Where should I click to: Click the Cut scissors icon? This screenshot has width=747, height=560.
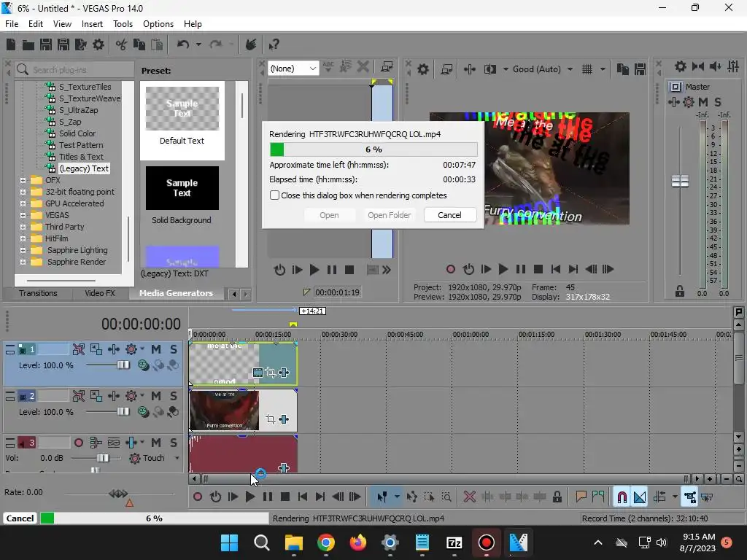tap(121, 44)
